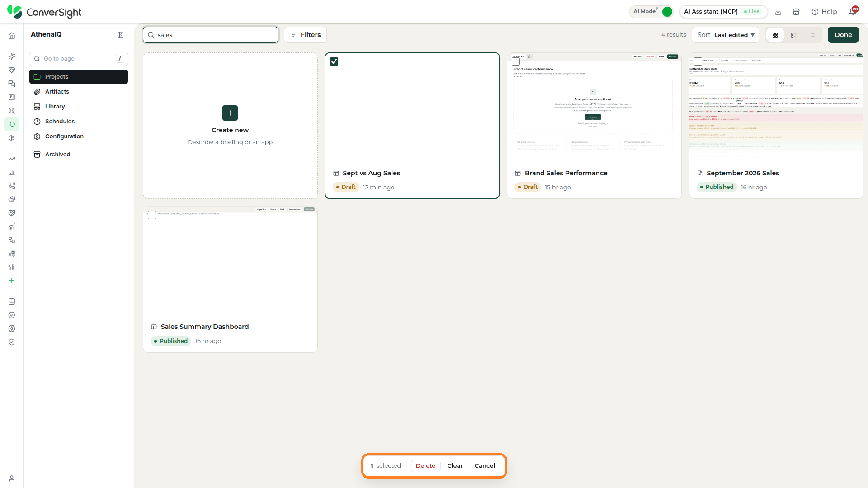
Task: Click the sales search field
Action: (211, 35)
